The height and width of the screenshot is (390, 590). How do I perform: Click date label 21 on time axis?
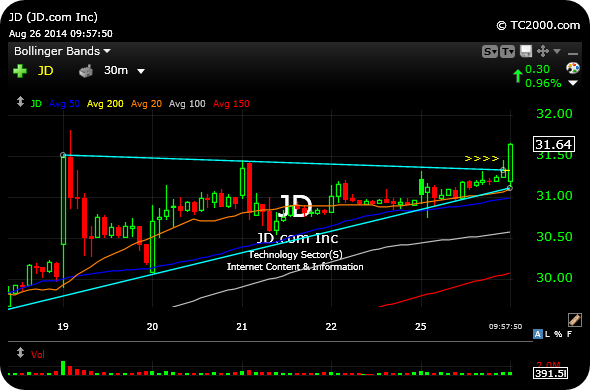click(242, 326)
